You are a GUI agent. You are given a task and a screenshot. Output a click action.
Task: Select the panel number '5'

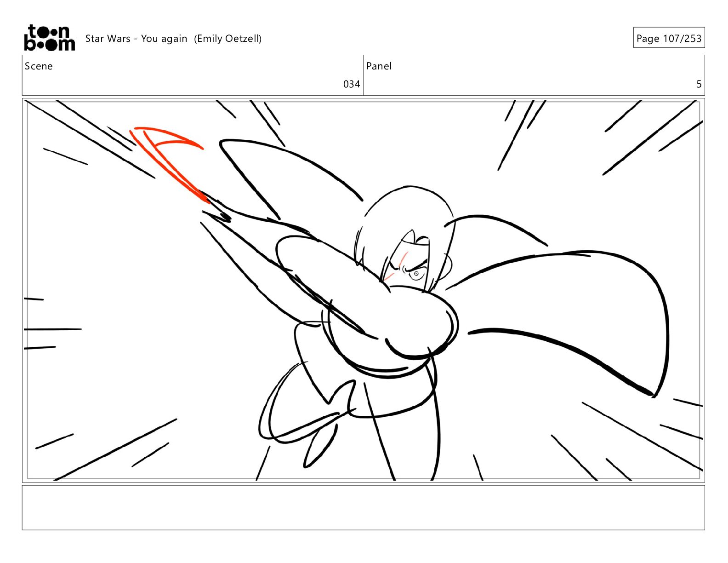point(699,84)
